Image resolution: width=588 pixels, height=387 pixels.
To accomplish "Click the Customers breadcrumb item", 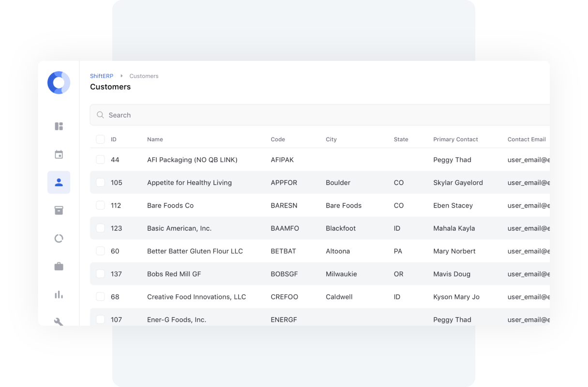I will (144, 76).
